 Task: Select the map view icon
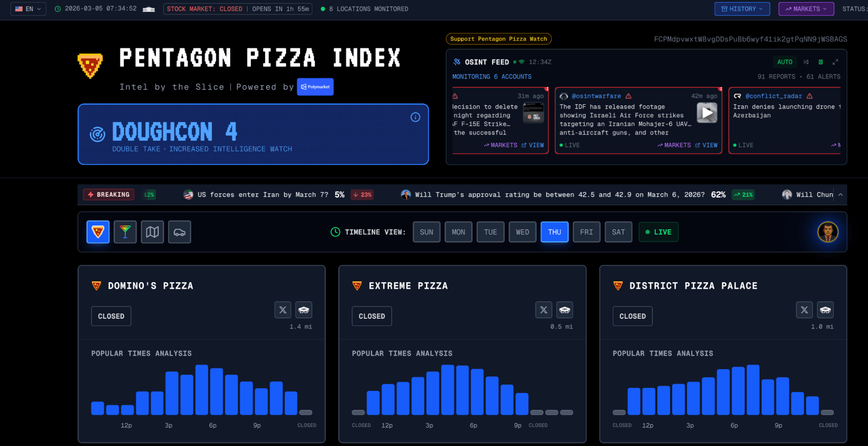coord(152,232)
